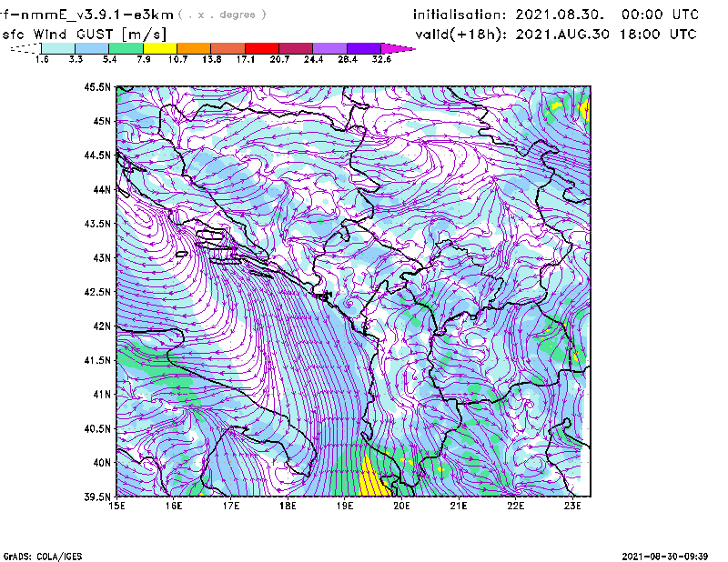This screenshot has width=728, height=562.
Task: Click the 17E longitude label
Action: 231,506
